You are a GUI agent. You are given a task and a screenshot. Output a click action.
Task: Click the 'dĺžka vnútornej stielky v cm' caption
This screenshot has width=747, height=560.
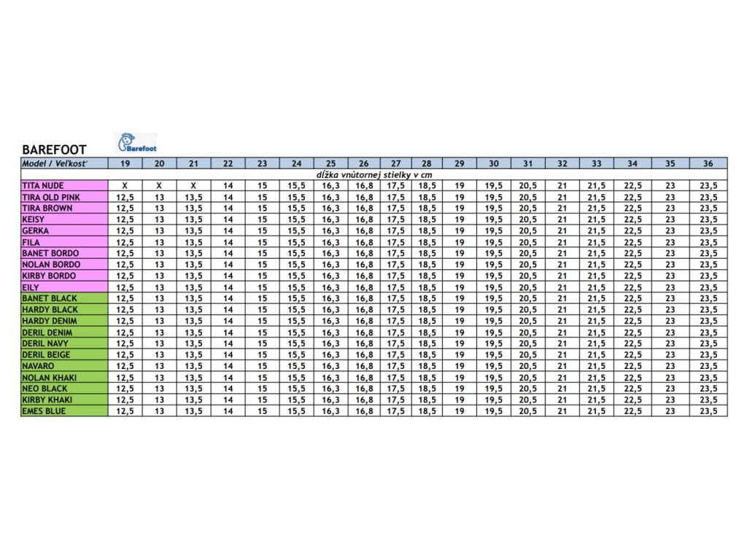coord(374,175)
